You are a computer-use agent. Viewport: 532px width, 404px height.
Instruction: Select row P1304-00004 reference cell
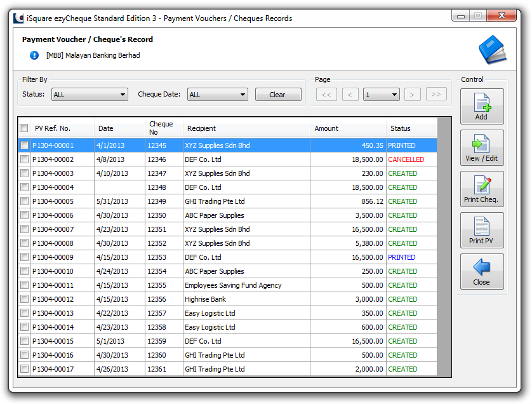[x=62, y=187]
